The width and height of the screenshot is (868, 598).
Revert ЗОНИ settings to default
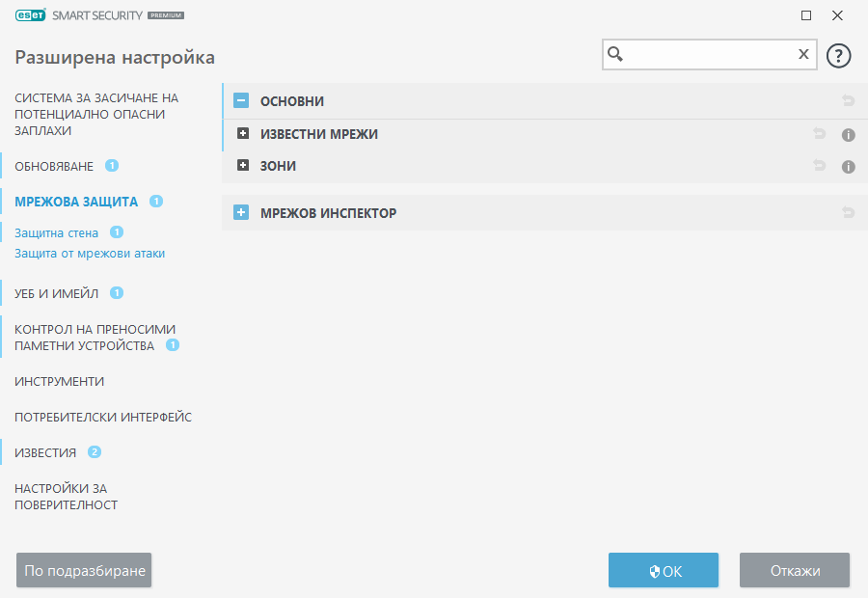pos(819,165)
